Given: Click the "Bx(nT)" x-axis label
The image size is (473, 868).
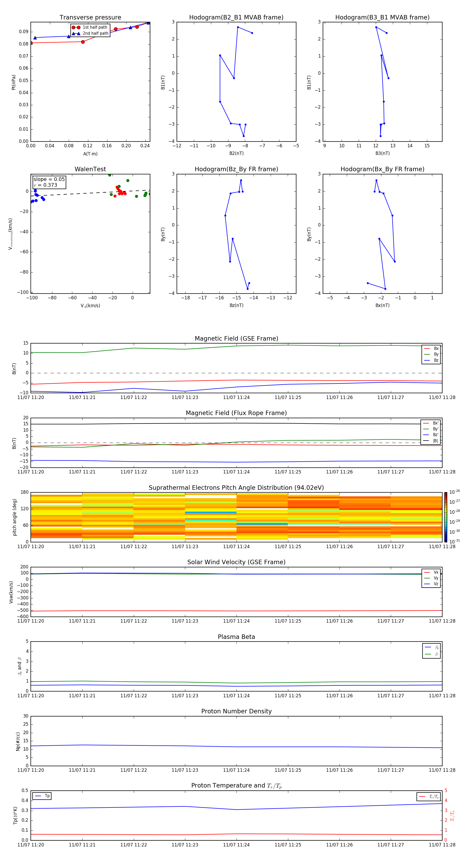Looking at the screenshot, I should [382, 305].
